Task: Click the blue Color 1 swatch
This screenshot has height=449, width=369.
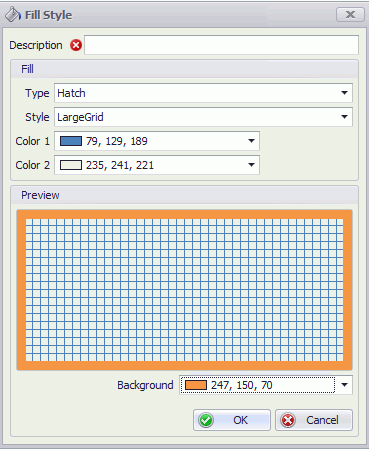Action: [x=71, y=141]
